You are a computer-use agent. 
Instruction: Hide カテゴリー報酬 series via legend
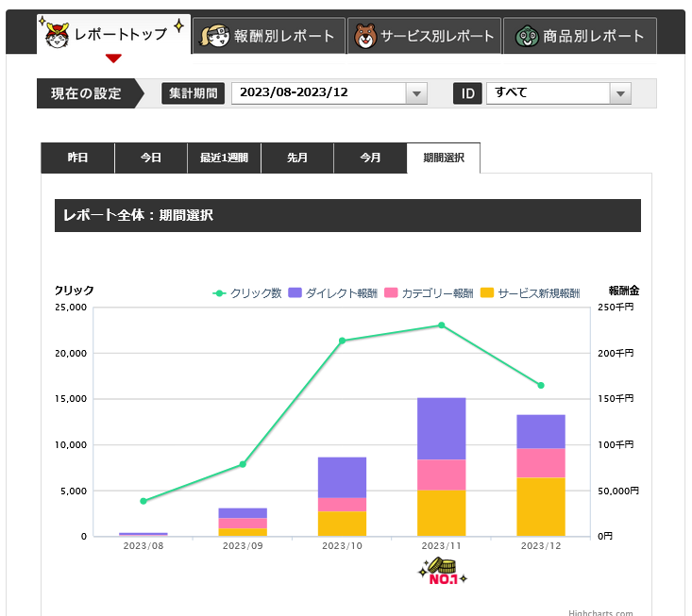point(429,293)
